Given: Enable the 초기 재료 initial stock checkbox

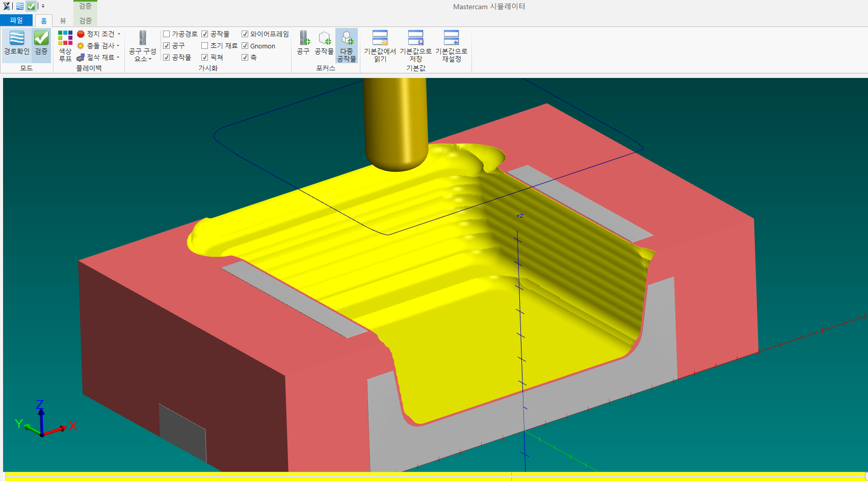Looking at the screenshot, I should pos(204,45).
